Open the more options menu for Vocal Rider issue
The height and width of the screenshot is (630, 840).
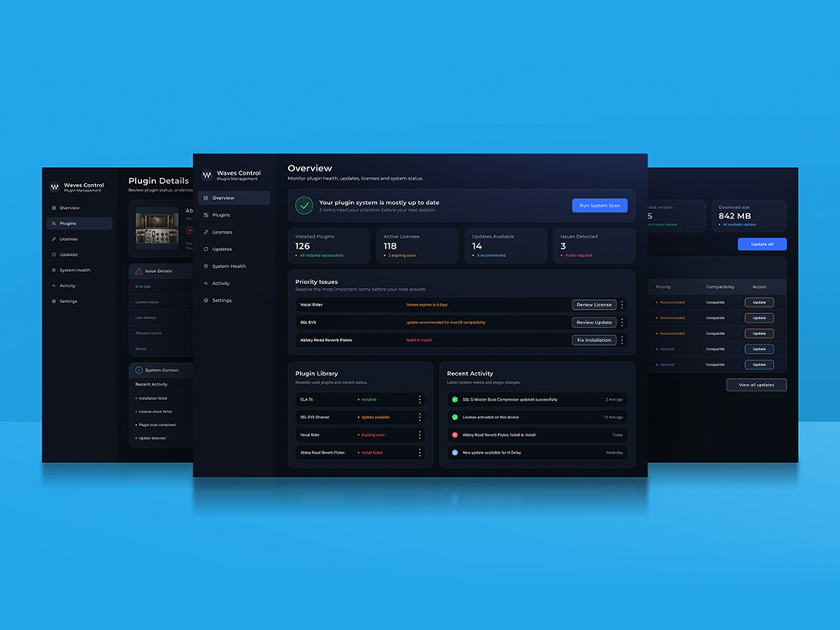tap(622, 305)
